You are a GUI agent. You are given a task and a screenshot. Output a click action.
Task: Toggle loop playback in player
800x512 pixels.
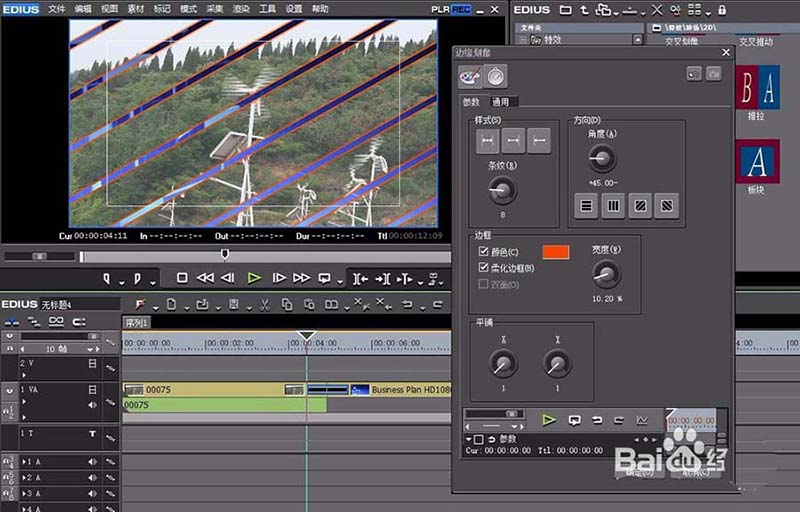click(x=324, y=278)
